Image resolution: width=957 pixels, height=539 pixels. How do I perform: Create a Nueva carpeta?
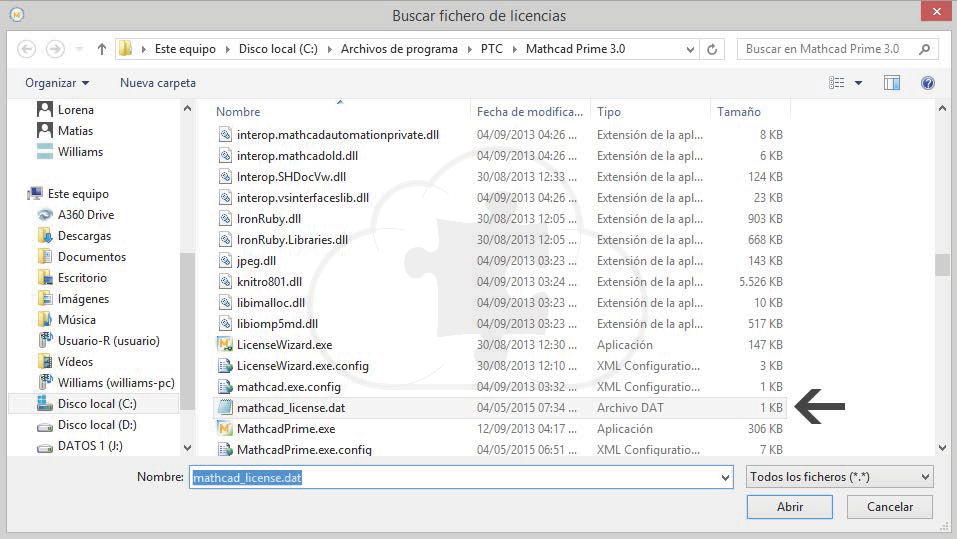point(157,82)
